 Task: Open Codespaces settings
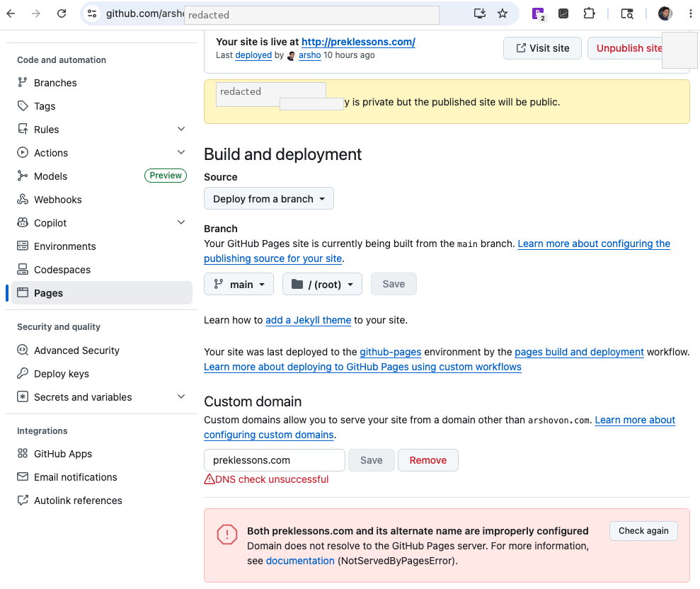coord(102,269)
